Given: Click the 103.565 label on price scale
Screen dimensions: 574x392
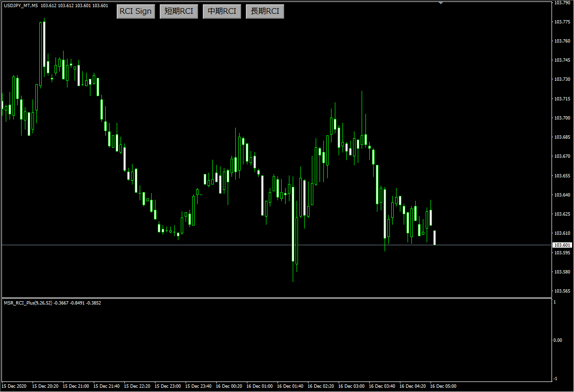Looking at the screenshot, I should [562, 291].
